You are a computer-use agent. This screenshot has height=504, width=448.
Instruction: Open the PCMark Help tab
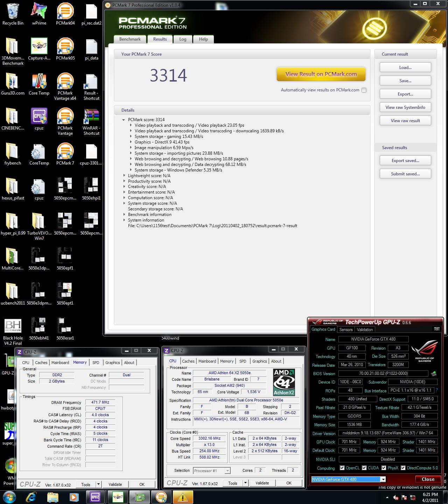point(203,39)
